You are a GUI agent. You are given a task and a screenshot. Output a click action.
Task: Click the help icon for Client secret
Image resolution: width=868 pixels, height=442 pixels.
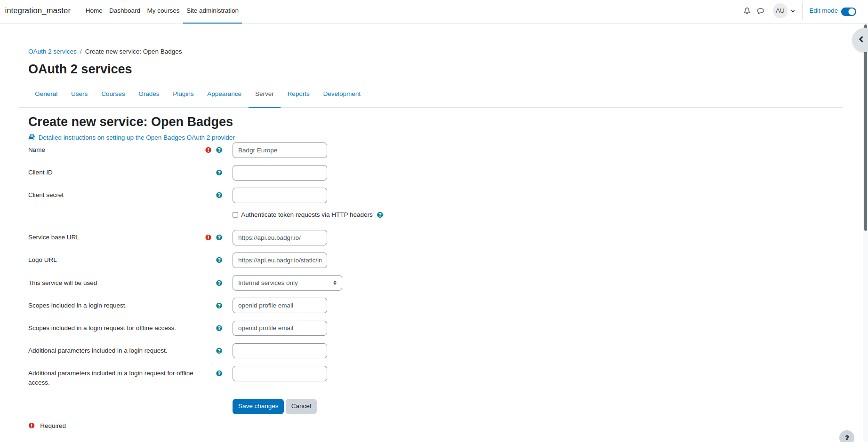[x=219, y=195]
